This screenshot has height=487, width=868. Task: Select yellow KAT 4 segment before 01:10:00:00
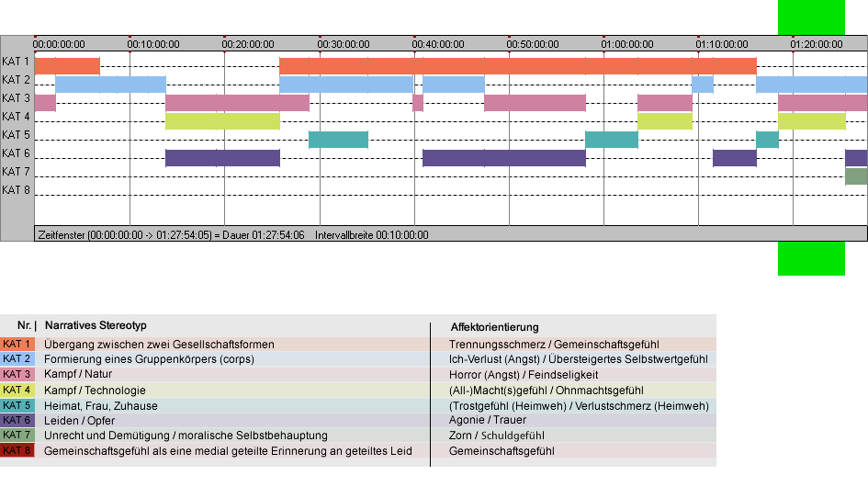[665, 120]
